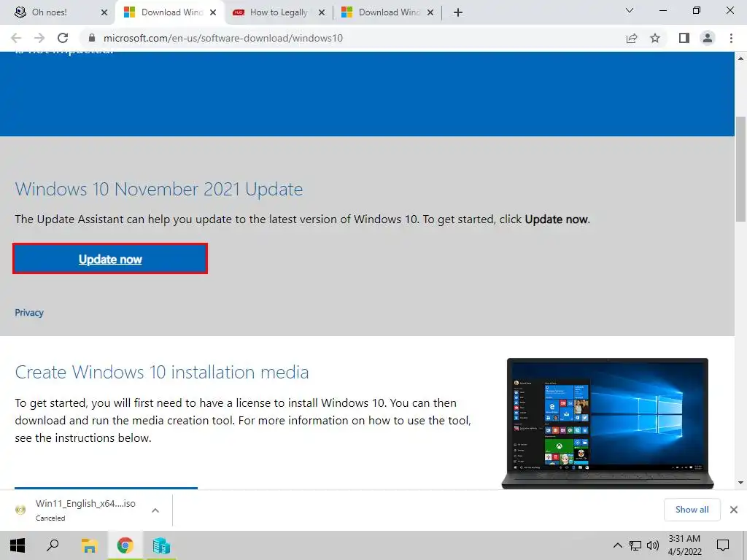Minimize the Chrome window
747x560 pixels.
pyautogui.click(x=662, y=10)
